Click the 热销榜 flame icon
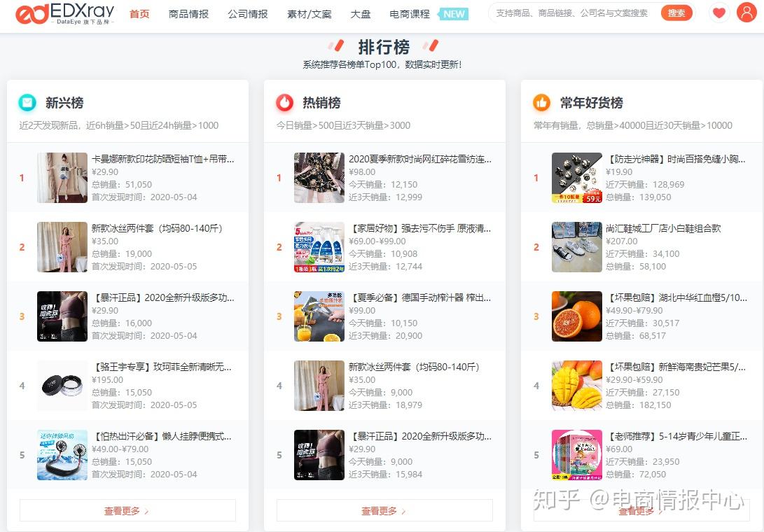 coord(285,102)
